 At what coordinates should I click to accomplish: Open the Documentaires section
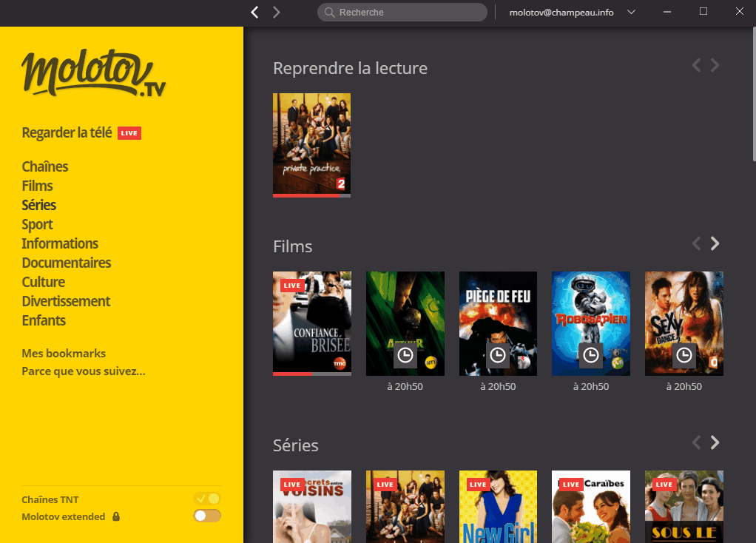[x=67, y=263]
